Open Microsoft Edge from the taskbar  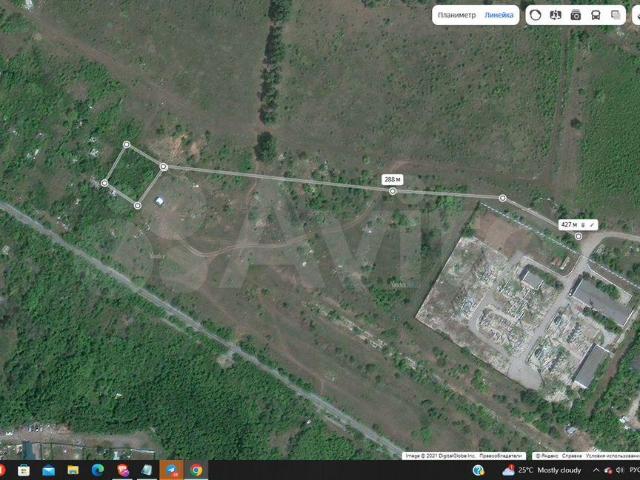[98, 471]
